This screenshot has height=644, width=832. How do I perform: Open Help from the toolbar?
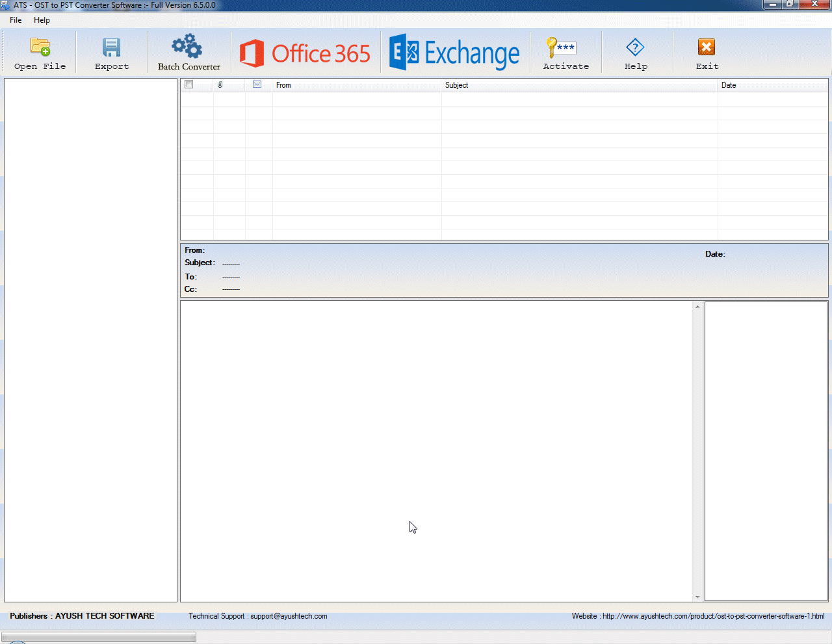click(635, 47)
